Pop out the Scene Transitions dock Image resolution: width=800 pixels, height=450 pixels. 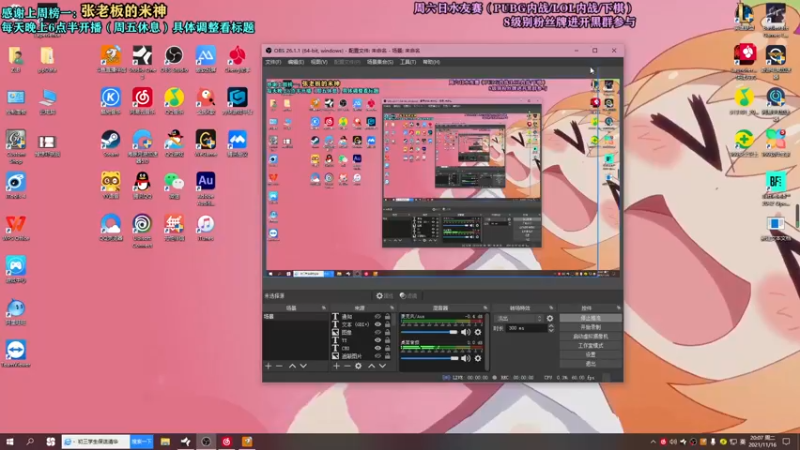click(551, 308)
